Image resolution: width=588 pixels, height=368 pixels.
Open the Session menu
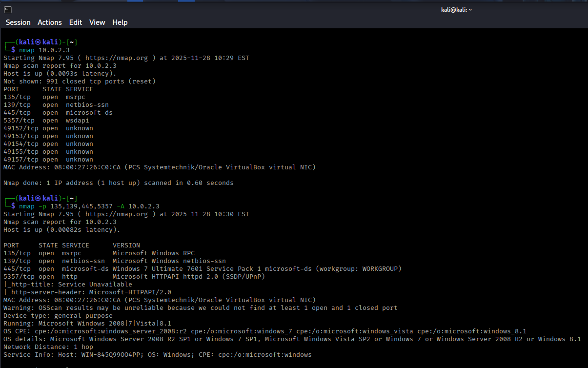[x=18, y=22]
